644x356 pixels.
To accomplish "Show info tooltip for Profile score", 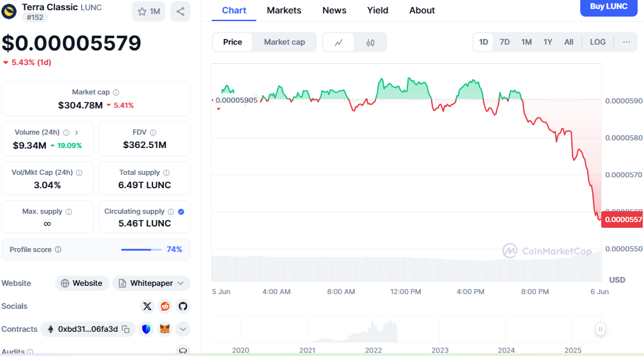I will [x=58, y=249].
